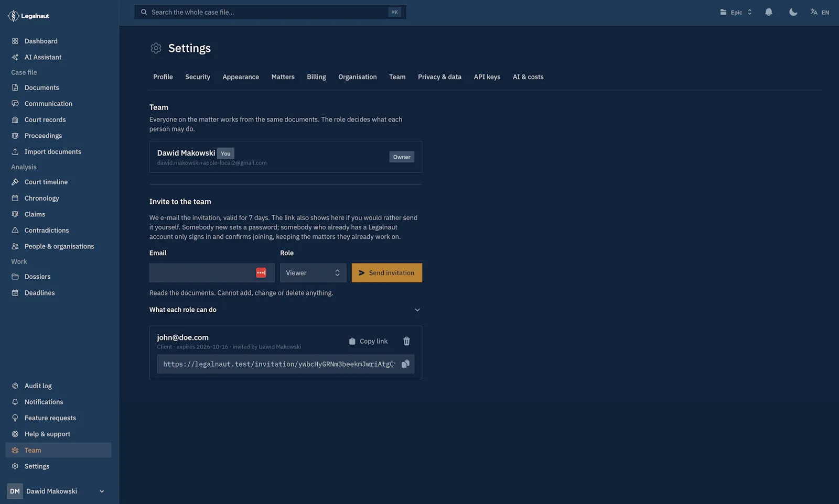
Task: Open the Viewer role dropdown
Action: point(313,273)
